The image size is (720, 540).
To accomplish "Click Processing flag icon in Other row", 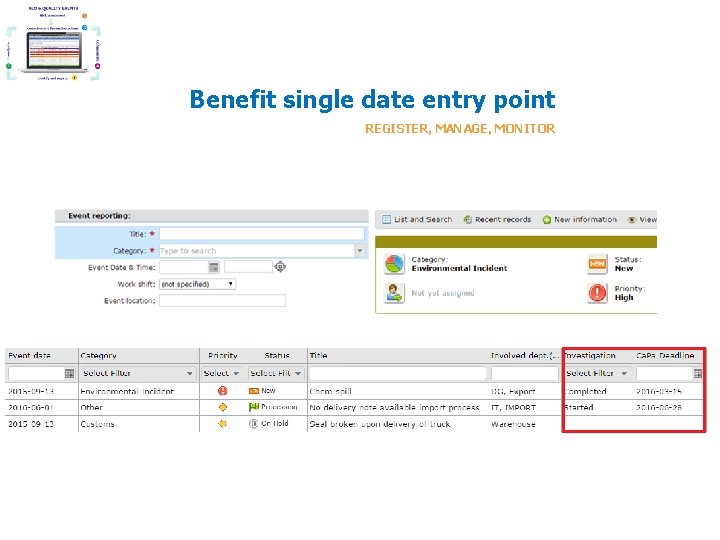I will click(253, 407).
